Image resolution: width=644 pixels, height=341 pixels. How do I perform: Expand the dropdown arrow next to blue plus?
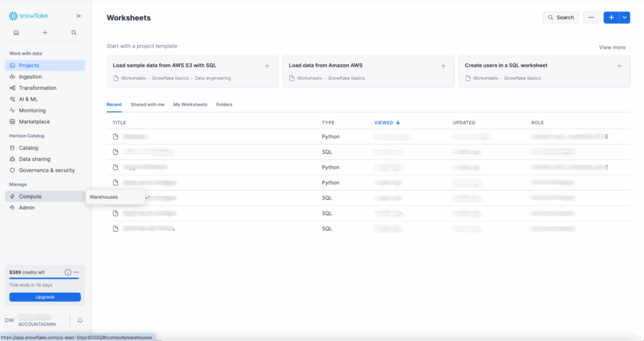625,18
